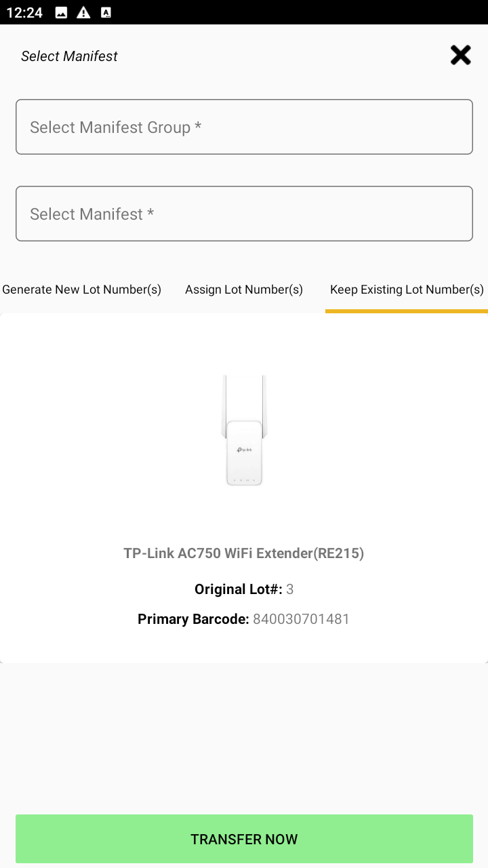Tap the warning triangle status icon
488x868 pixels.
coord(83,12)
